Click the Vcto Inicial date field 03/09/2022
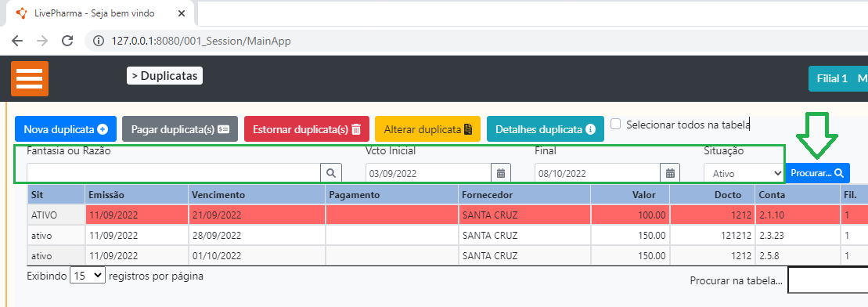Viewport: 868px width, 307px height. click(428, 173)
